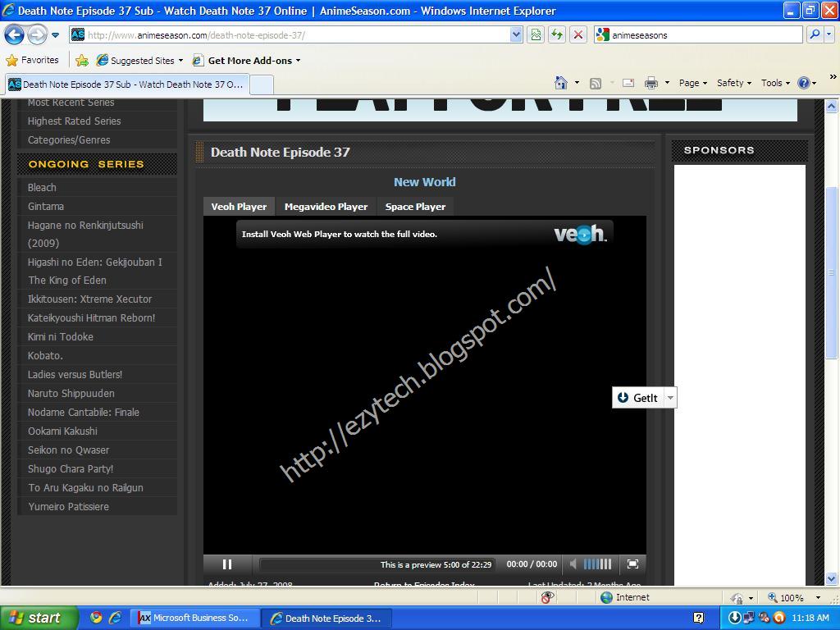Click the video progress seek bar
This screenshot has width=840, height=630.
pos(377,564)
